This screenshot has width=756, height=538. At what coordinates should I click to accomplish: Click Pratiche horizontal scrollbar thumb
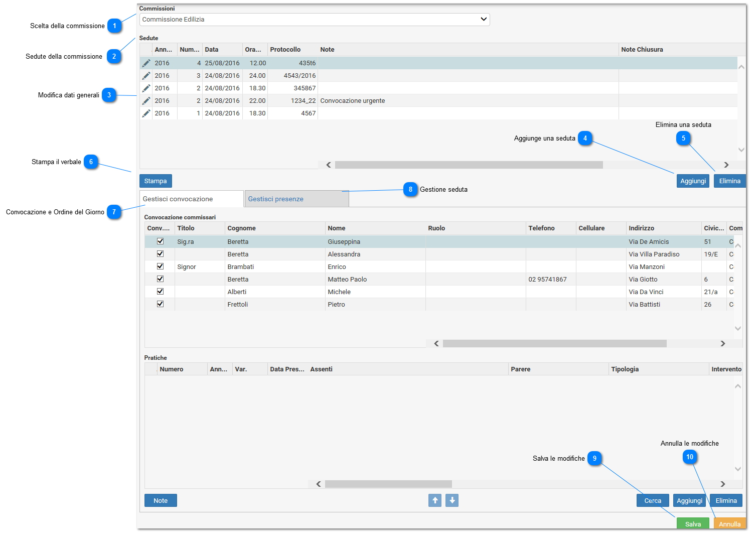388,484
